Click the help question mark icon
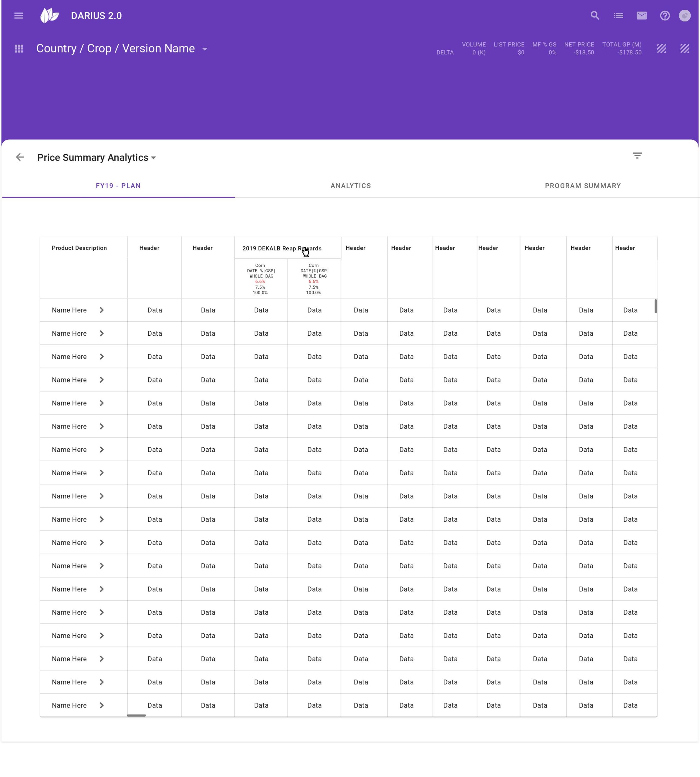This screenshot has width=700, height=777. [x=665, y=16]
